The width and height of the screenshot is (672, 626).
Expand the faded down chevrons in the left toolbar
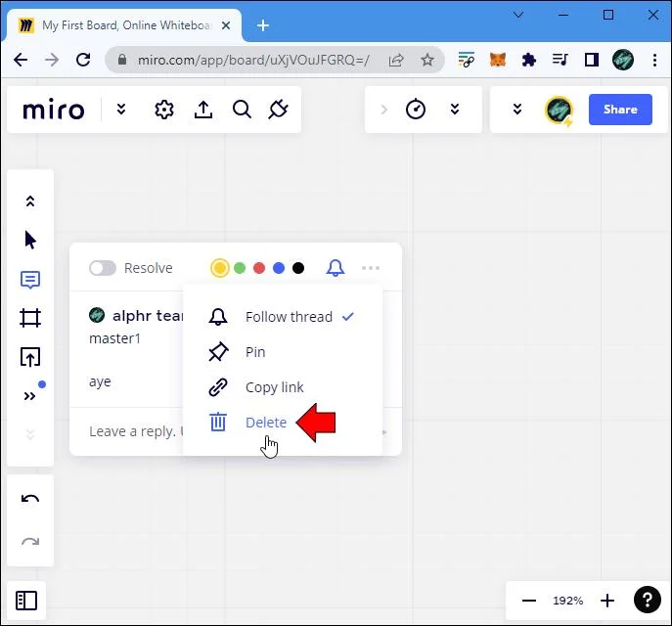30,435
